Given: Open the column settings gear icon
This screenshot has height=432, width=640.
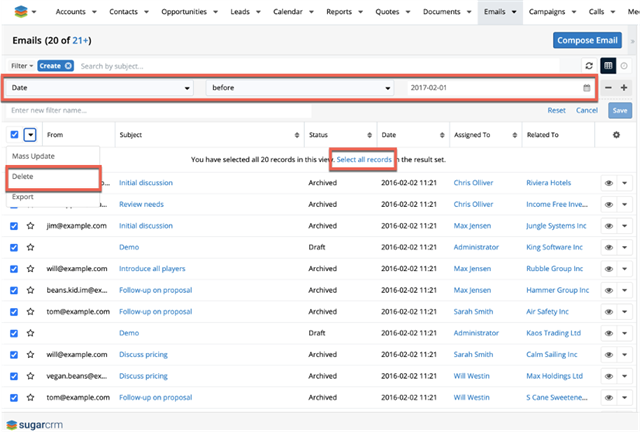Looking at the screenshot, I should pos(615,135).
